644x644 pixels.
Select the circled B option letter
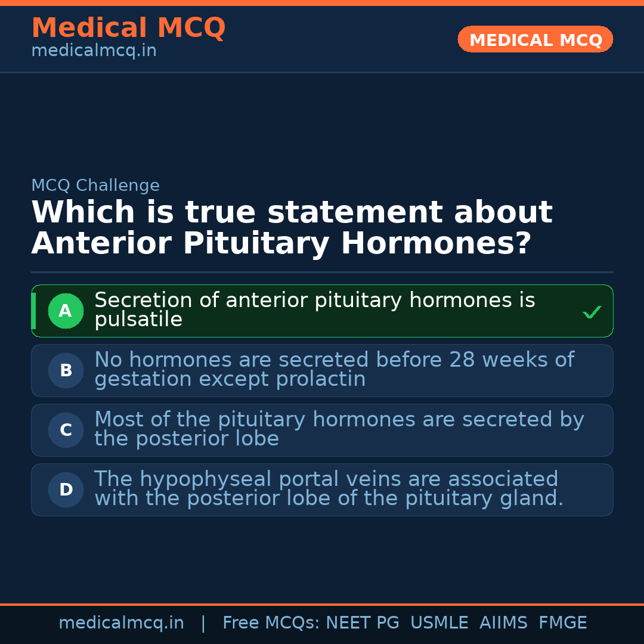pyautogui.click(x=66, y=370)
